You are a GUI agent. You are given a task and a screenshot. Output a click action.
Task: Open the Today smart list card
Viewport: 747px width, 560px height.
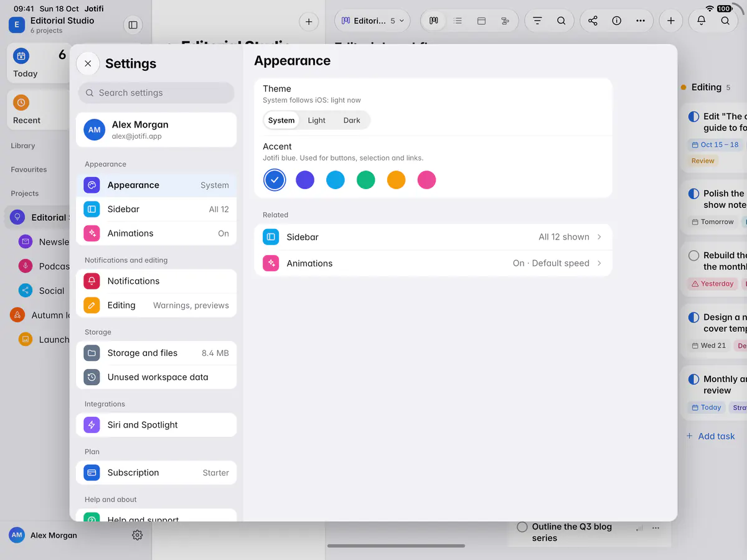coord(39,63)
